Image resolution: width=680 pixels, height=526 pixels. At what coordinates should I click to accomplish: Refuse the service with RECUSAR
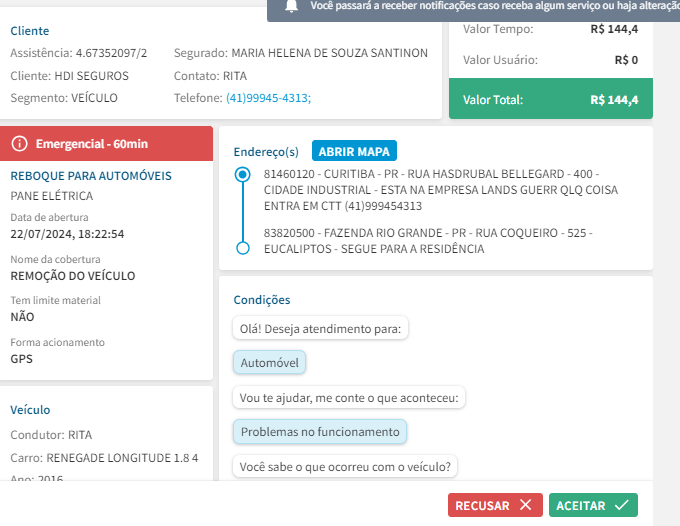[495, 505]
